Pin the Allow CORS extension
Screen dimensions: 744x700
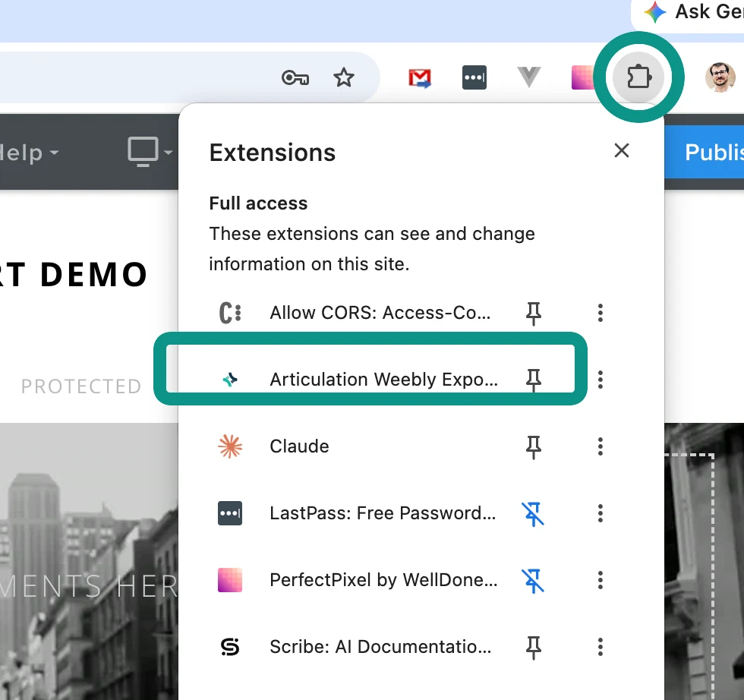[x=533, y=314]
